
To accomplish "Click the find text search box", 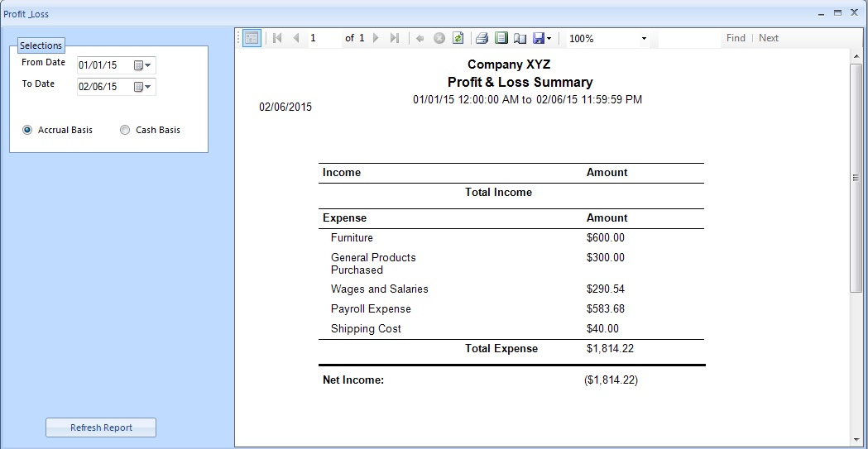I will coord(688,38).
